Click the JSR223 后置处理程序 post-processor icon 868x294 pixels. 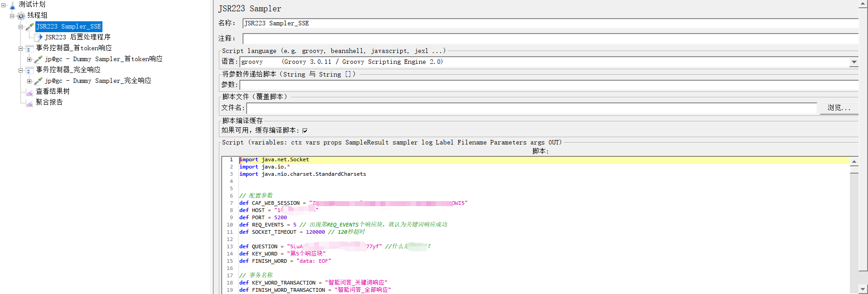pos(39,38)
